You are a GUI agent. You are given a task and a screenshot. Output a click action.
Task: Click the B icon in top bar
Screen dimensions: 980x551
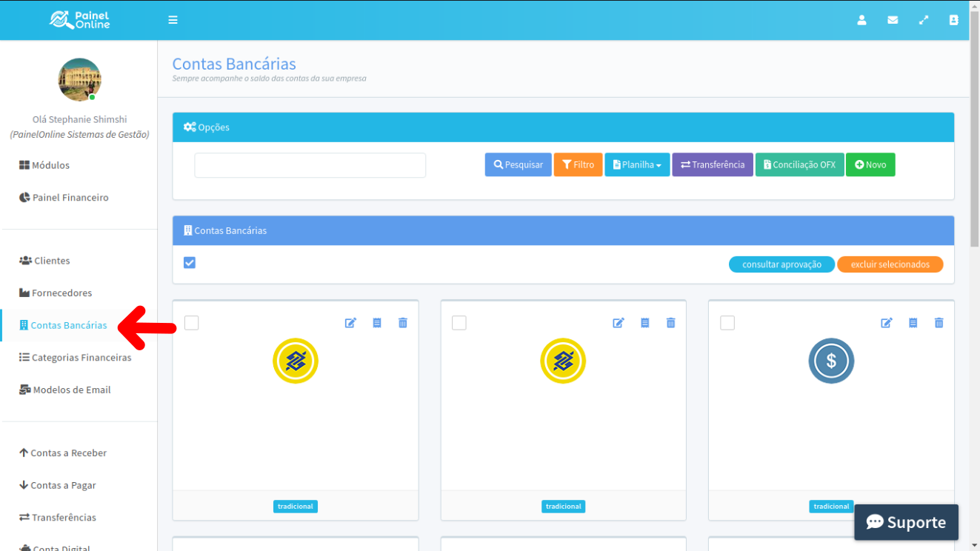[x=954, y=20]
